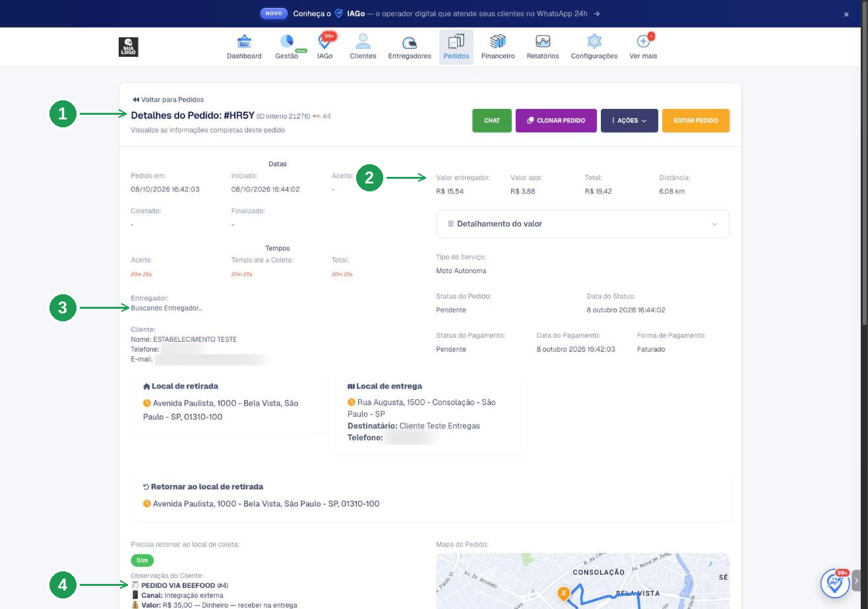This screenshot has height=609, width=868.
Task: Click Data do Status 8 outubro 2026 16:44:02
Action: click(626, 310)
